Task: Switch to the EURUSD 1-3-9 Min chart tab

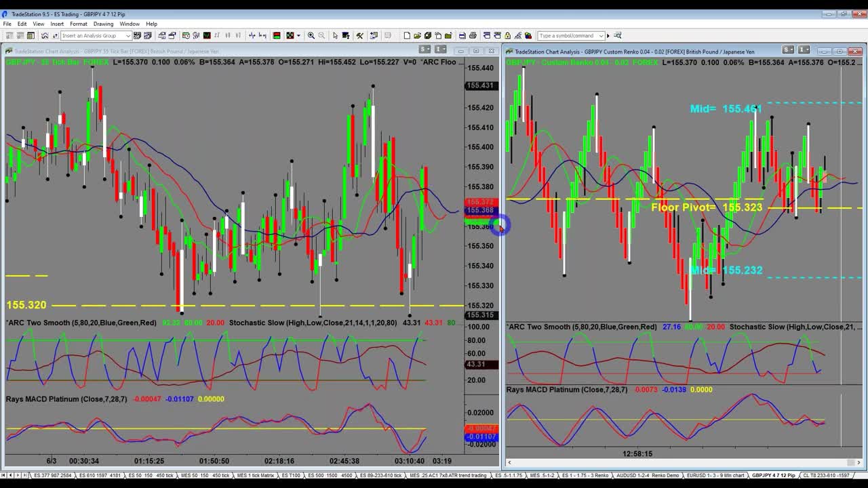Action: click(715, 475)
